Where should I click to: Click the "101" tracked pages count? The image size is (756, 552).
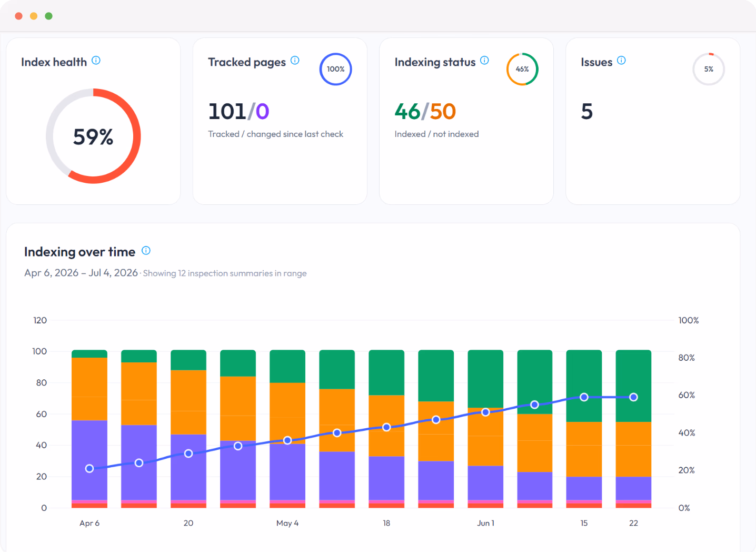pyautogui.click(x=227, y=111)
